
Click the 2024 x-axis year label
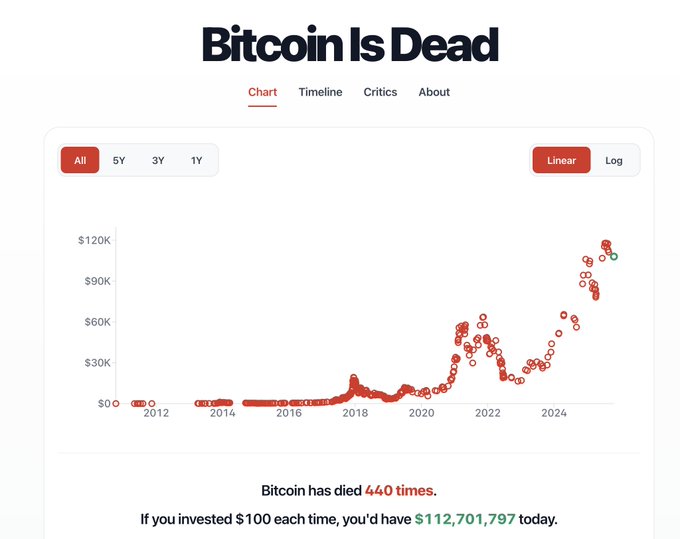pos(554,413)
